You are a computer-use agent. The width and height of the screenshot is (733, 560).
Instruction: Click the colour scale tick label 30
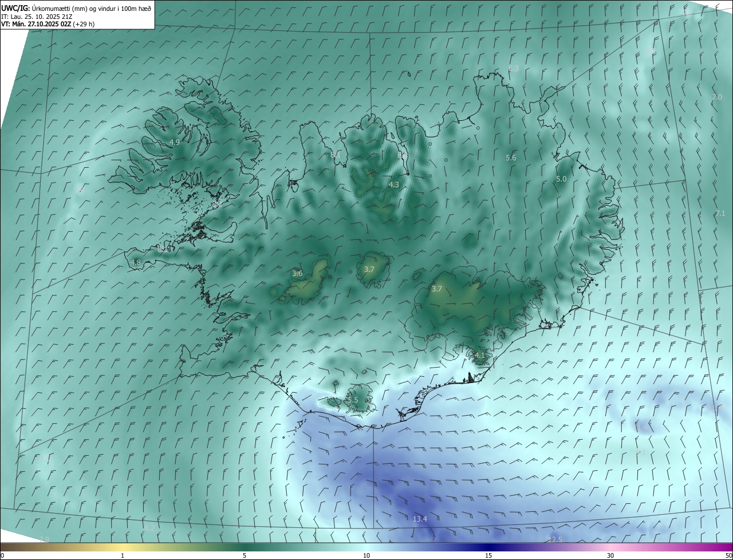(610, 555)
